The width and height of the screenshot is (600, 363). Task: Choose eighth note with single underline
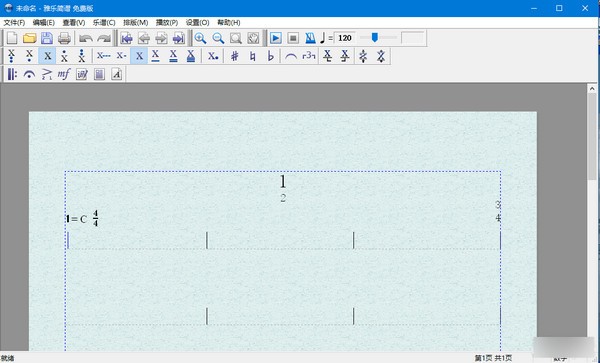[x=155, y=56]
